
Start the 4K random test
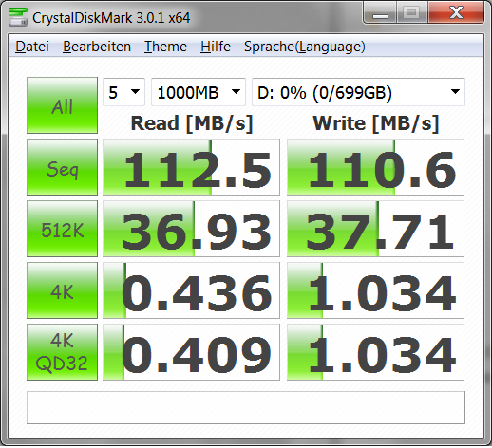(62, 290)
